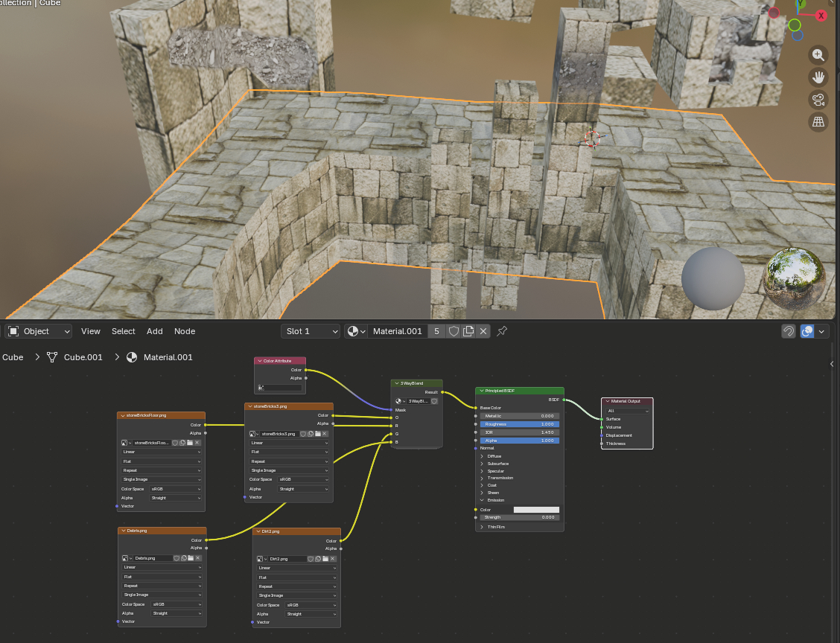Click the Roughness slider in Principled BSDF
Screen dimensions: 840x643
pos(520,424)
